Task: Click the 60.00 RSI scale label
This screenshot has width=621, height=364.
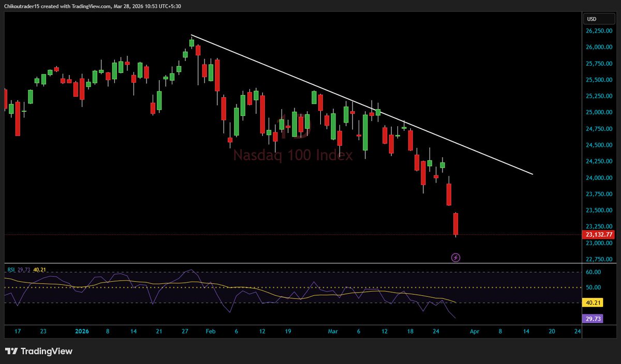Action: pyautogui.click(x=593, y=272)
